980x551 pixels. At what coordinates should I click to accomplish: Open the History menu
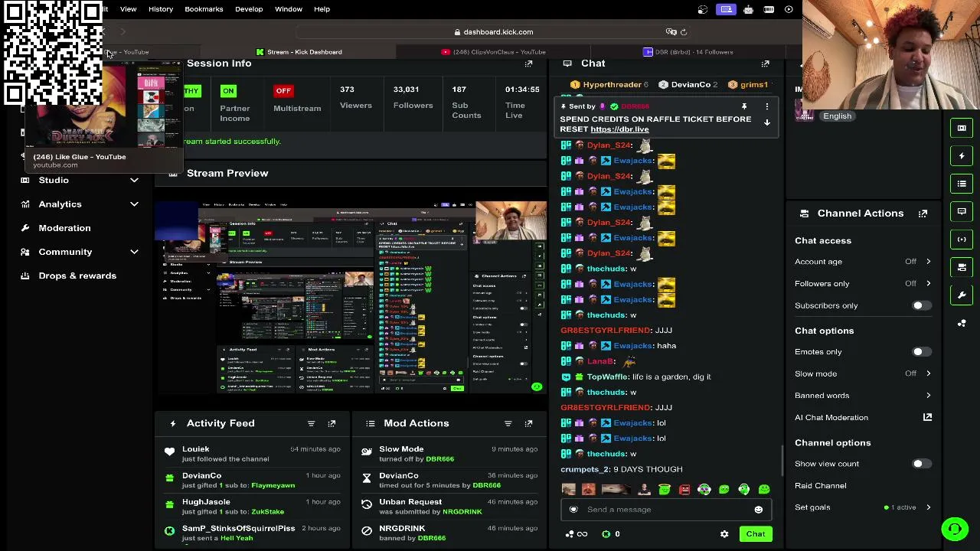(x=161, y=9)
